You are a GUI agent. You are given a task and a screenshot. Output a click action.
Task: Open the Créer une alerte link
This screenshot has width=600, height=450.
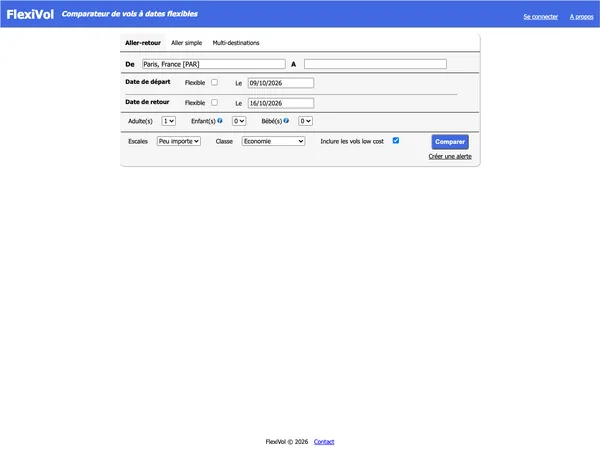pyautogui.click(x=450, y=156)
